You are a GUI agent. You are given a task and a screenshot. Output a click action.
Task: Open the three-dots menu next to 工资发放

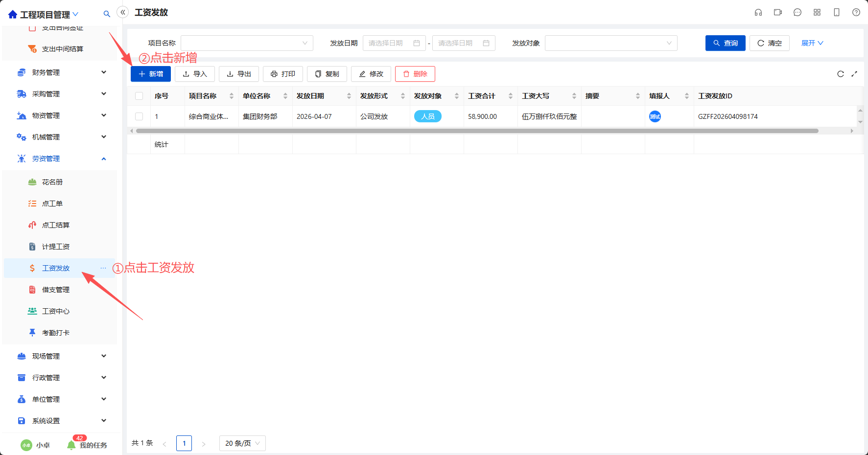tap(103, 268)
